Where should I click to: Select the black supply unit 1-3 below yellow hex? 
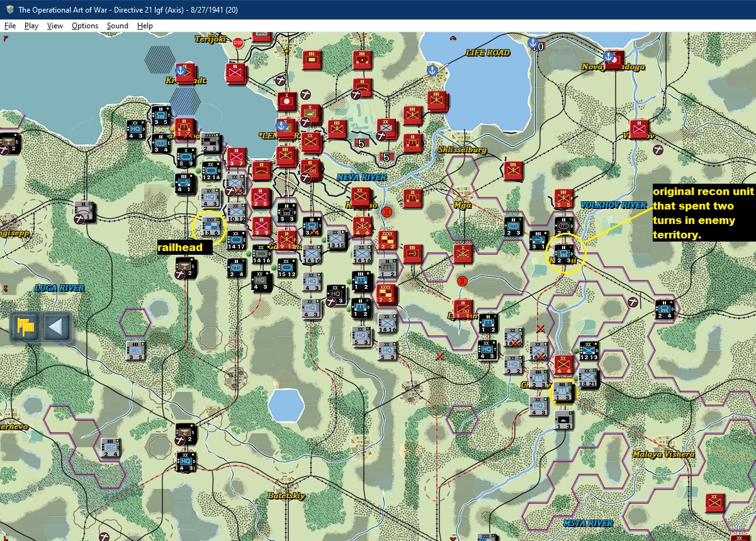pyautogui.click(x=564, y=420)
